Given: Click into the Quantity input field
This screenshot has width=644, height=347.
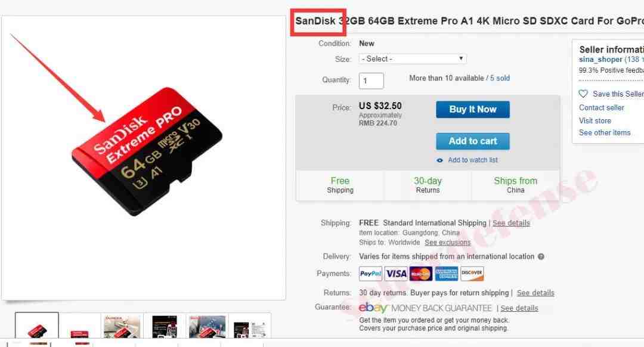Looking at the screenshot, I should point(371,81).
